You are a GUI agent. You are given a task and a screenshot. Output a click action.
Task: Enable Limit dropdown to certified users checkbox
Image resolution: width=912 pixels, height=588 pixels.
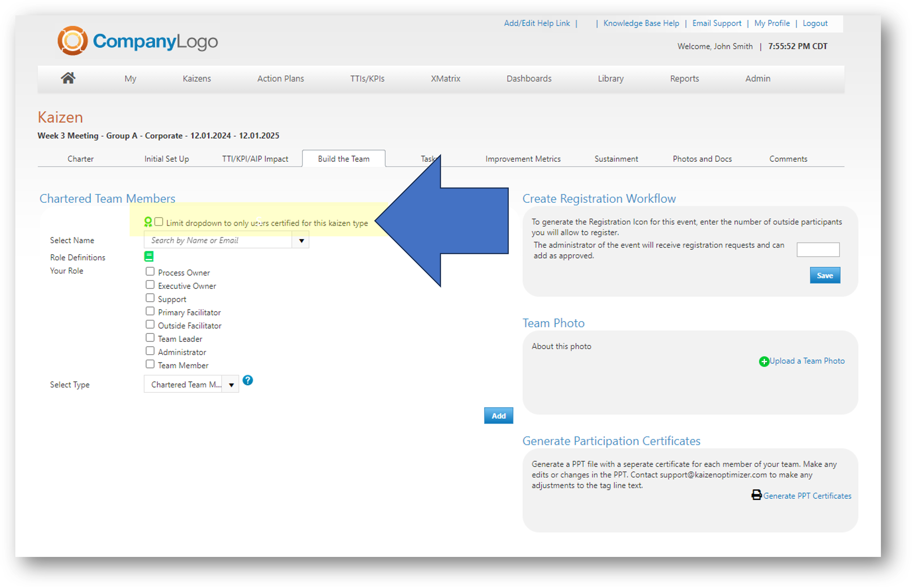159,222
